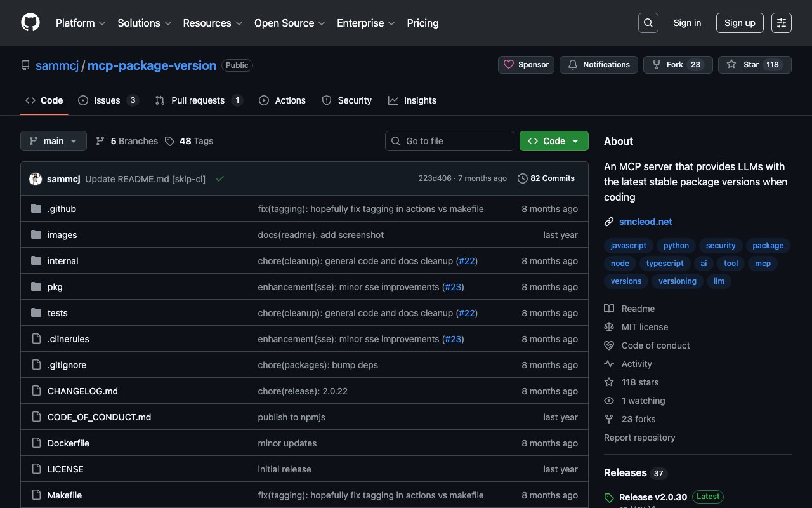812x508 pixels.
Task: Open the Pull requests tab
Action: click(x=198, y=100)
